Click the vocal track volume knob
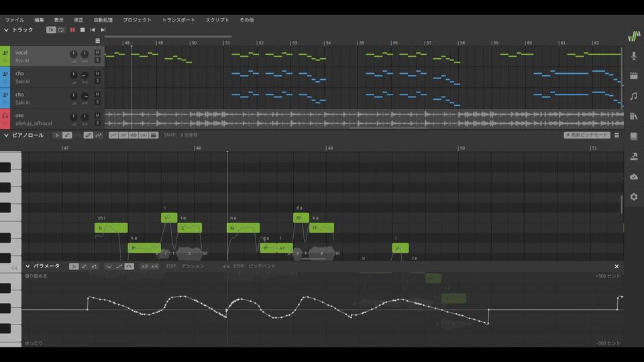Image resolution: width=644 pixels, height=362 pixels. [73, 54]
